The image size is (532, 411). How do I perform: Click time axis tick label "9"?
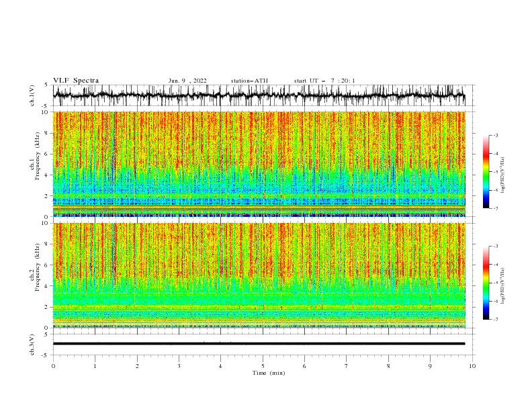tap(430, 366)
